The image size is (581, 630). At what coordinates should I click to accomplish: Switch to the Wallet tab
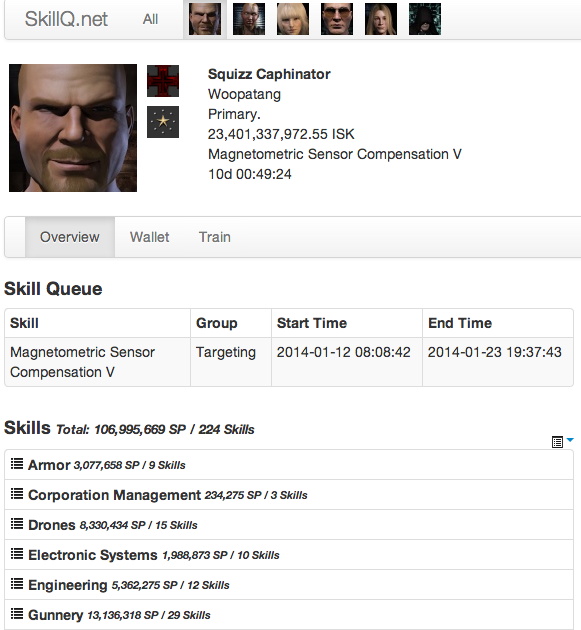point(149,237)
